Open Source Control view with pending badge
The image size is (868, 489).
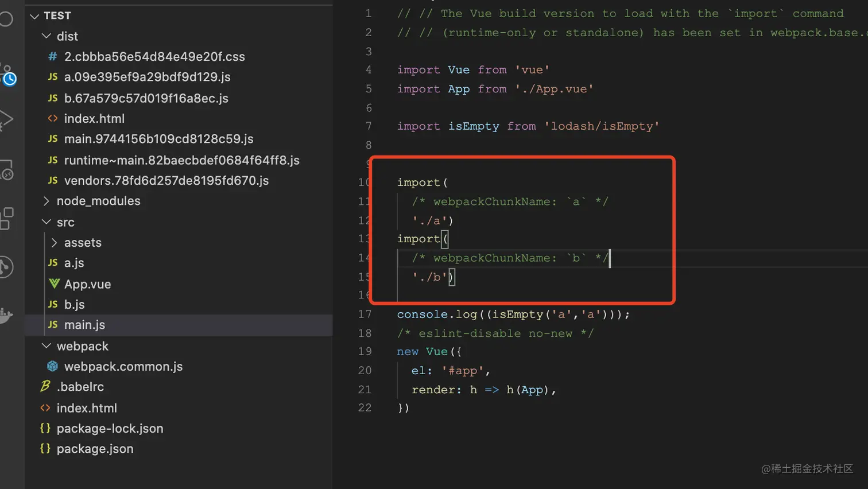(x=7, y=75)
